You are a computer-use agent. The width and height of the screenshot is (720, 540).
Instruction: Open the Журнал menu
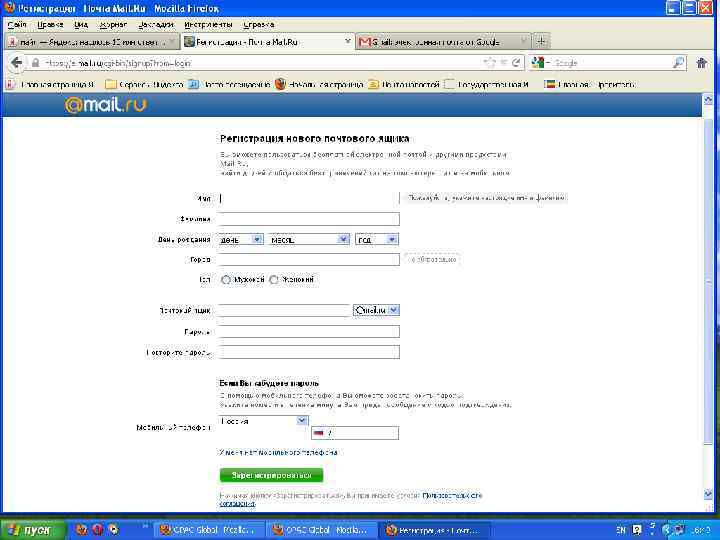point(113,25)
